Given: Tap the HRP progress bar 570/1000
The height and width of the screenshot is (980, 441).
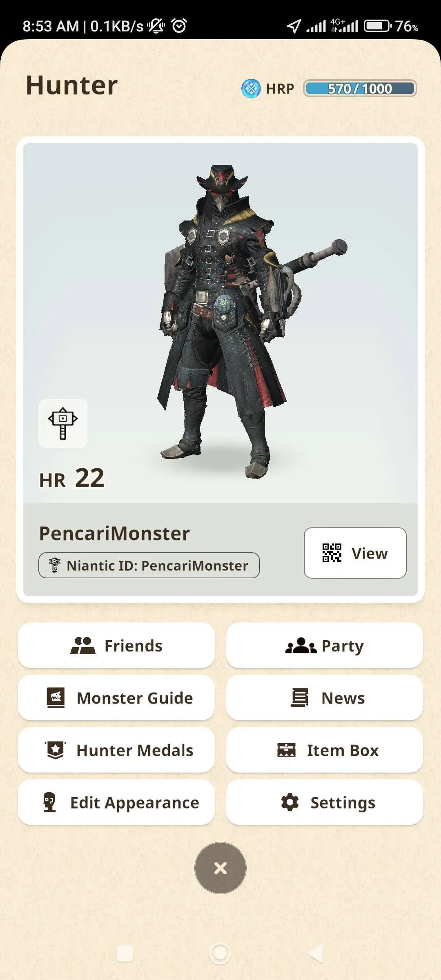Looking at the screenshot, I should click(360, 88).
